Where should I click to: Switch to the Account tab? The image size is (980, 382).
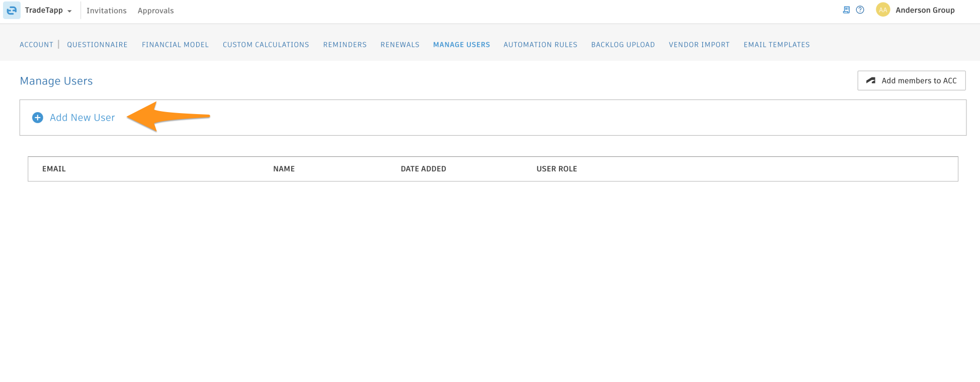[x=36, y=45]
